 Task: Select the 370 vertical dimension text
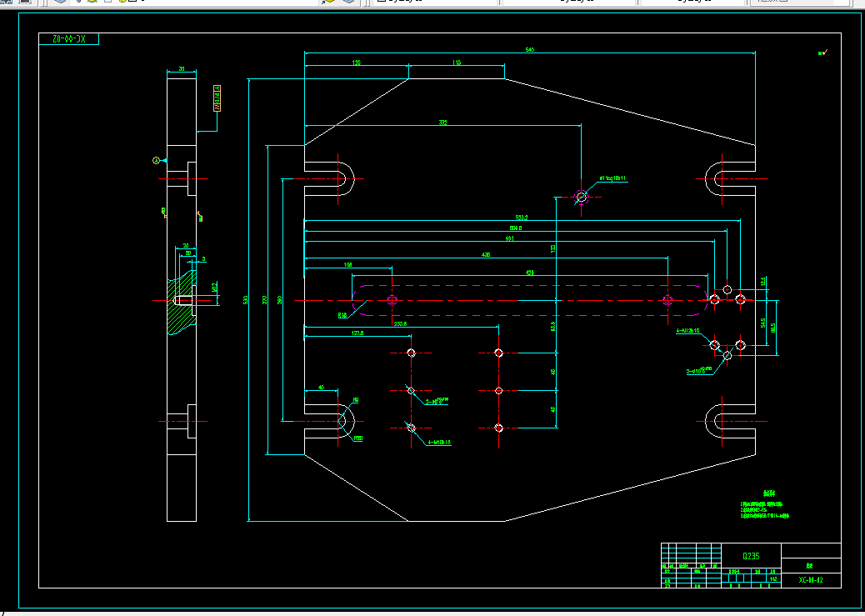click(x=264, y=300)
